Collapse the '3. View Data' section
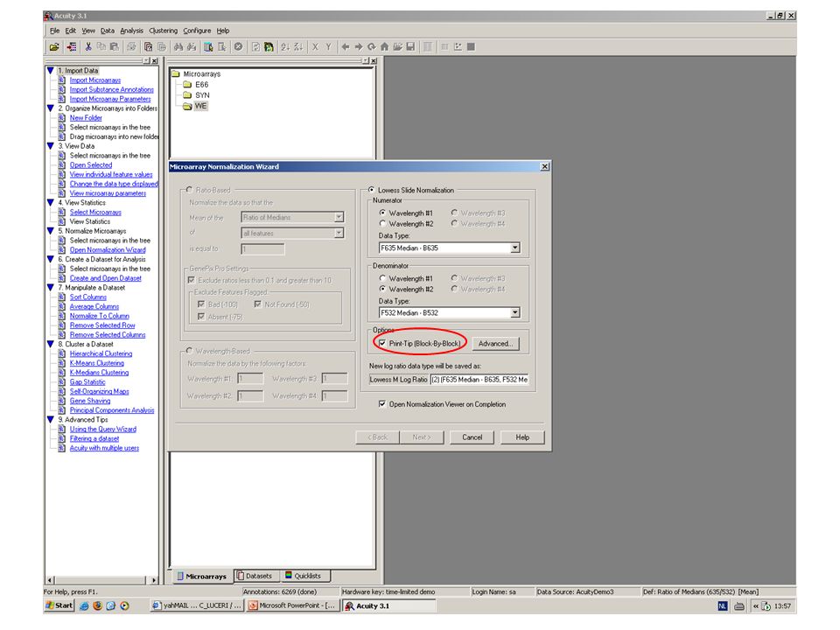The height and width of the screenshot is (630, 840). pyautogui.click(x=51, y=146)
